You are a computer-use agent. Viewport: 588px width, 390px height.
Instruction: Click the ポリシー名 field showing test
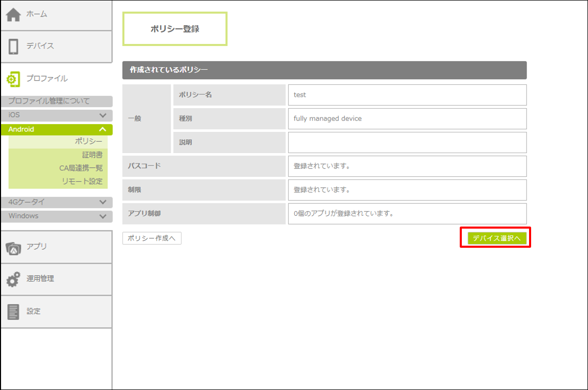(x=407, y=95)
